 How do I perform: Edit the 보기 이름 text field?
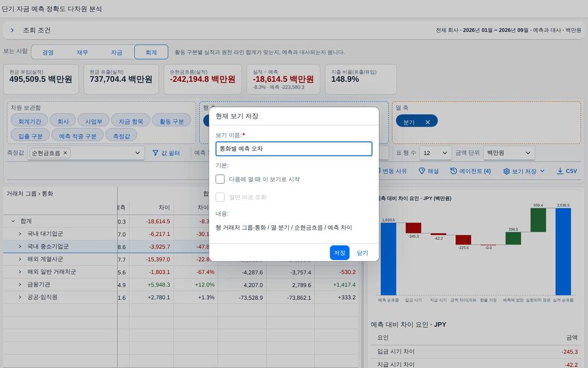pos(293,149)
